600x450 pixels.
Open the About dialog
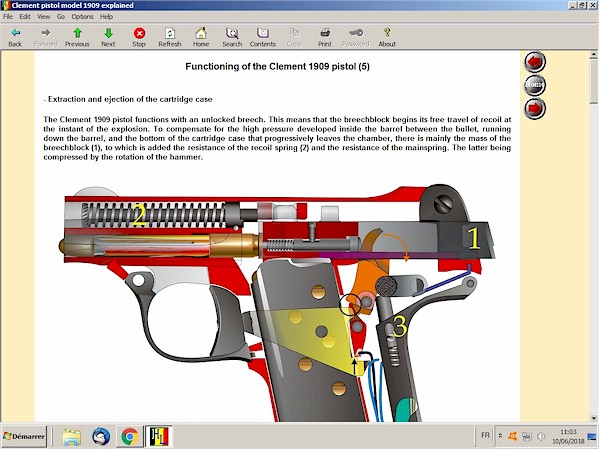[x=387, y=38]
